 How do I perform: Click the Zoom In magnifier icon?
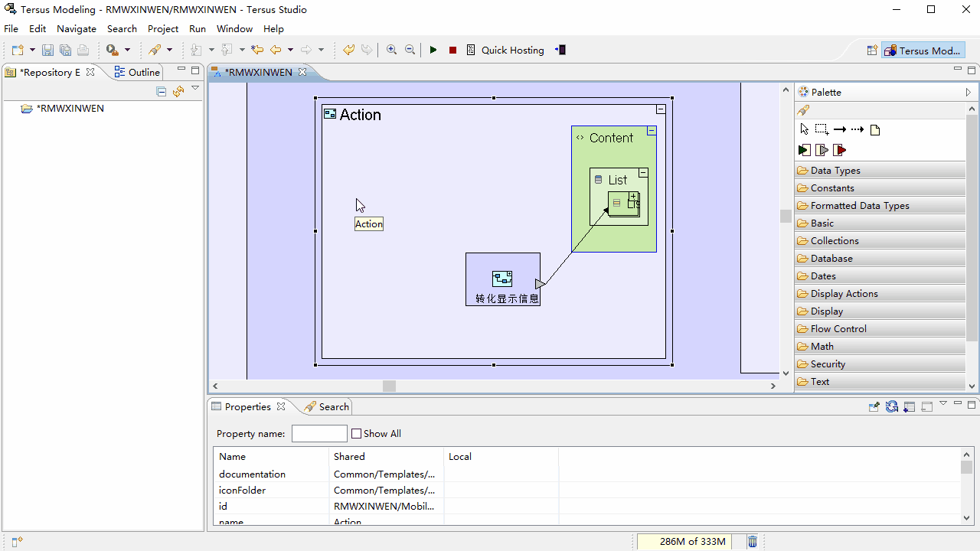pyautogui.click(x=391, y=50)
